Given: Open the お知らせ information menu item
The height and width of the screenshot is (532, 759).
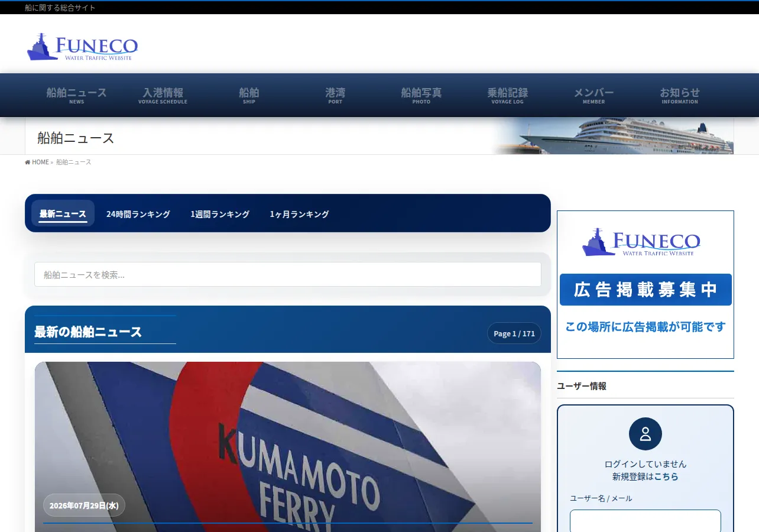Looking at the screenshot, I should click(680, 95).
